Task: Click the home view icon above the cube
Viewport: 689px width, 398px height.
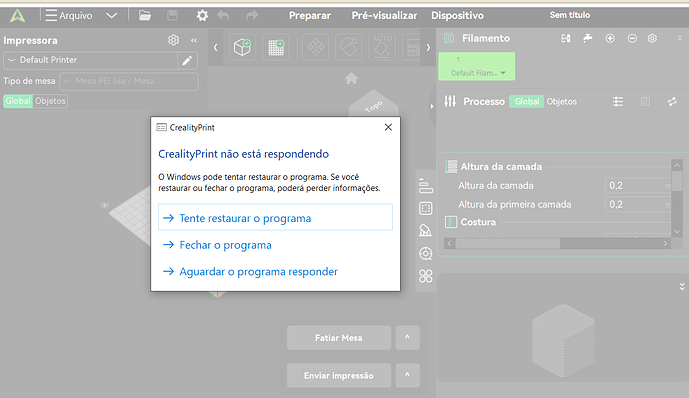Action: [351, 79]
